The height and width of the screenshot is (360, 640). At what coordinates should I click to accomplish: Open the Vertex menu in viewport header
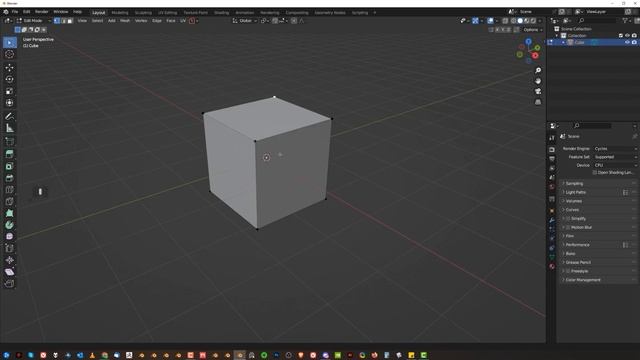141,21
